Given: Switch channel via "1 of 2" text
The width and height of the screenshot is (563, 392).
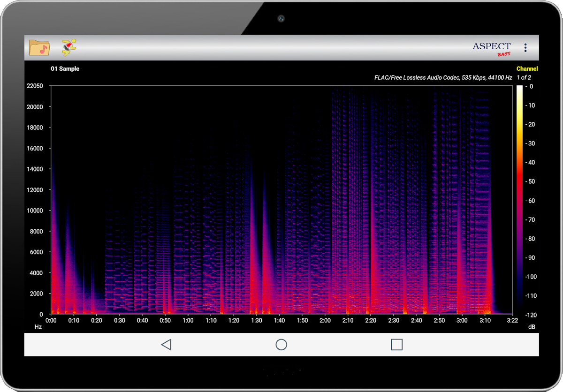Looking at the screenshot, I should (x=524, y=77).
